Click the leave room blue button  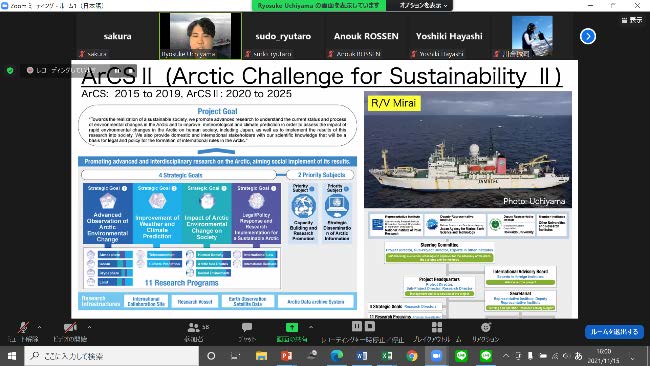coord(614,332)
